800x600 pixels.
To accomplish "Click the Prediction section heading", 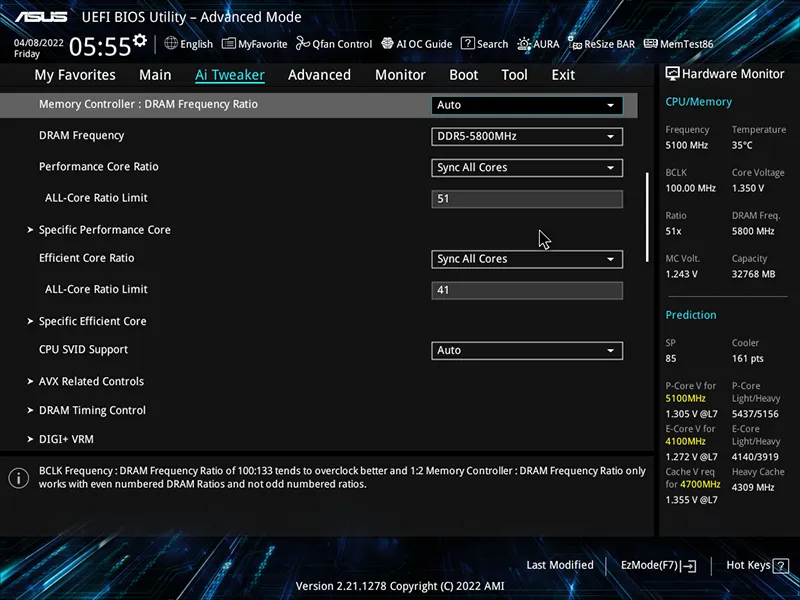I will click(691, 315).
